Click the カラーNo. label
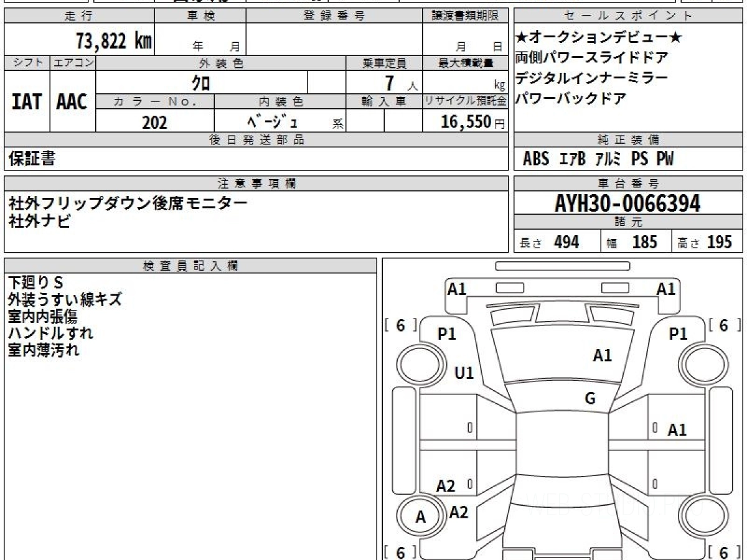The image size is (747, 560). (155, 101)
